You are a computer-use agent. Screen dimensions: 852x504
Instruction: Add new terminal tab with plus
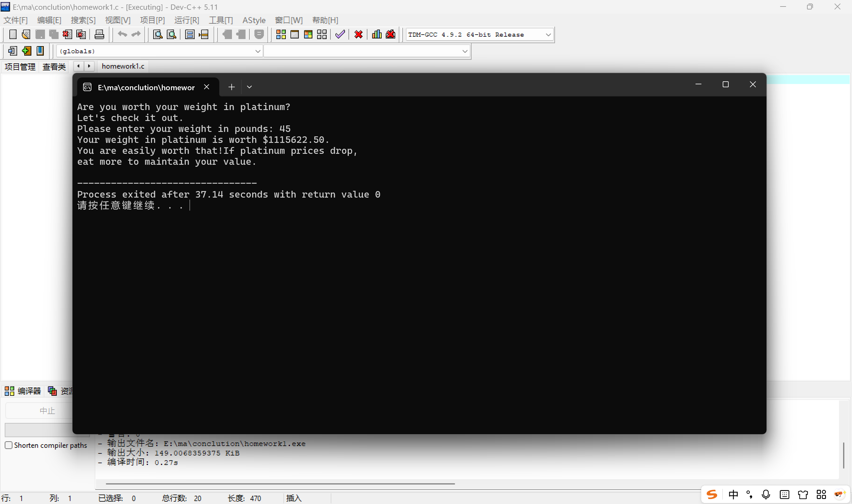[x=232, y=87]
